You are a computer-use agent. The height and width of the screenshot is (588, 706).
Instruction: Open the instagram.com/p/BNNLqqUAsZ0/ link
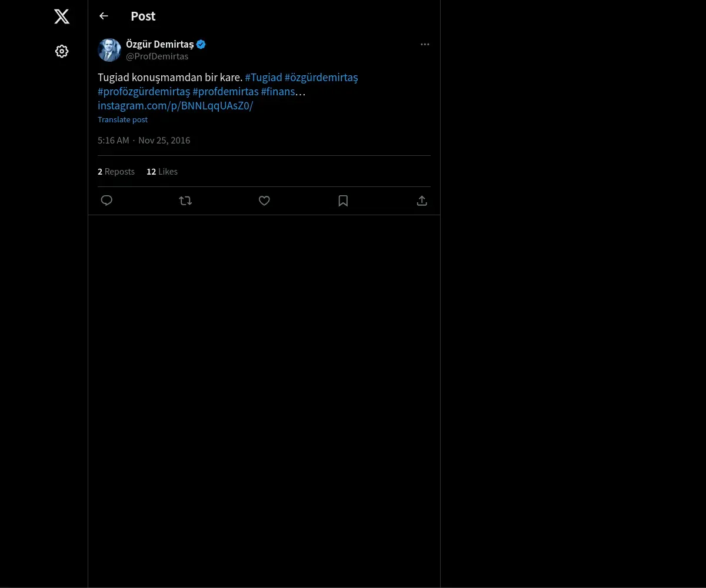click(x=175, y=106)
